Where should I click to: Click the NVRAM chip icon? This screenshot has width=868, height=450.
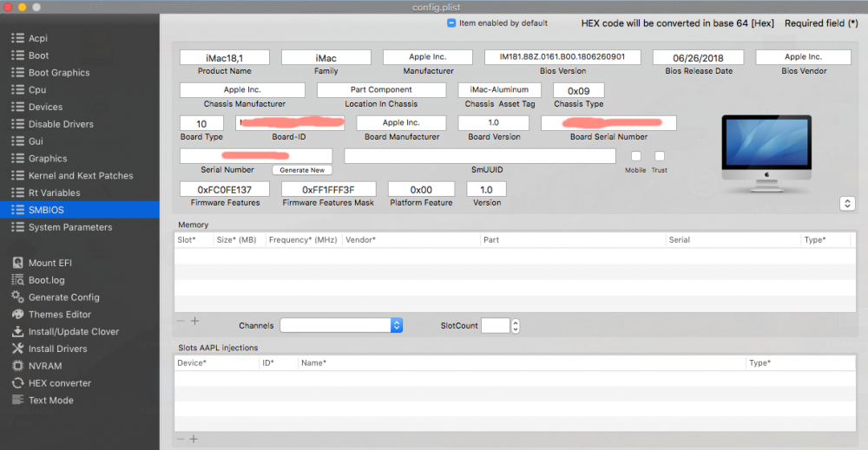[x=17, y=365]
